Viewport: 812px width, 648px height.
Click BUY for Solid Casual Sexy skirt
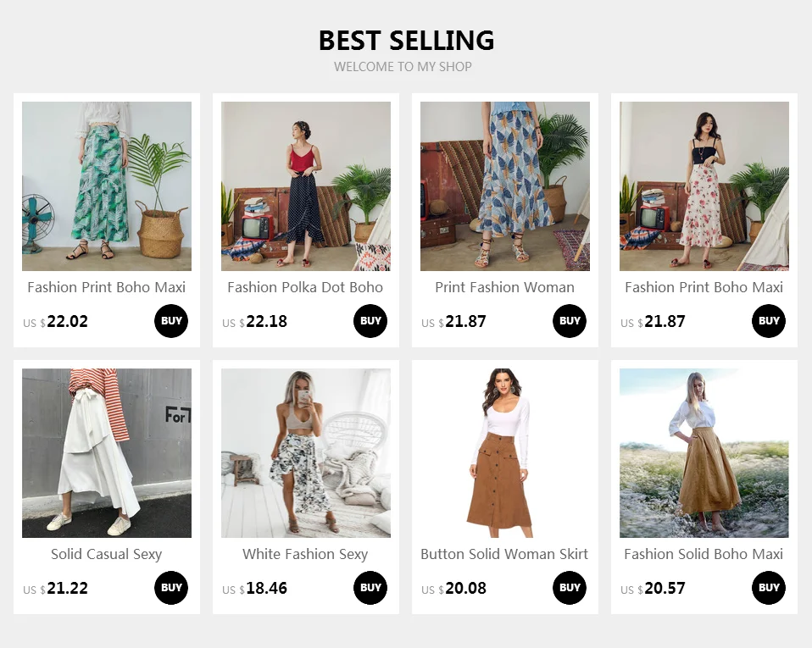tap(171, 588)
